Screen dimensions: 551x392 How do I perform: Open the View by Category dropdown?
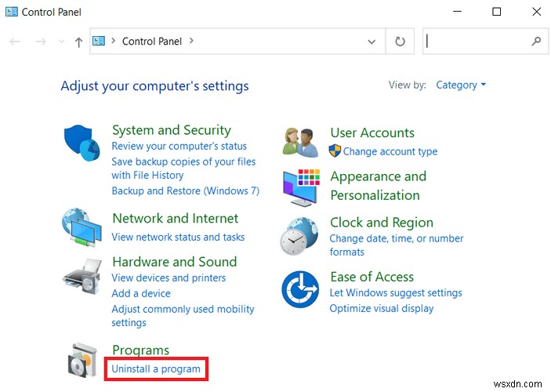point(461,85)
